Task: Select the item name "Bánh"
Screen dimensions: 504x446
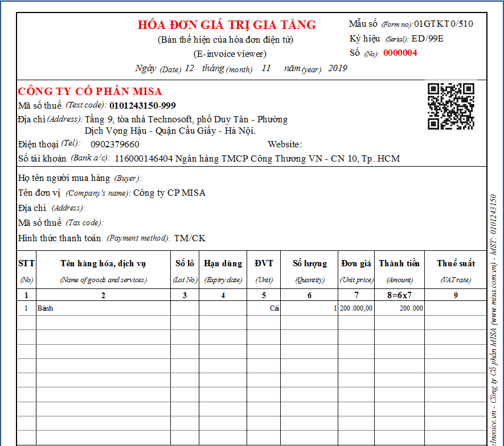Action: point(46,308)
